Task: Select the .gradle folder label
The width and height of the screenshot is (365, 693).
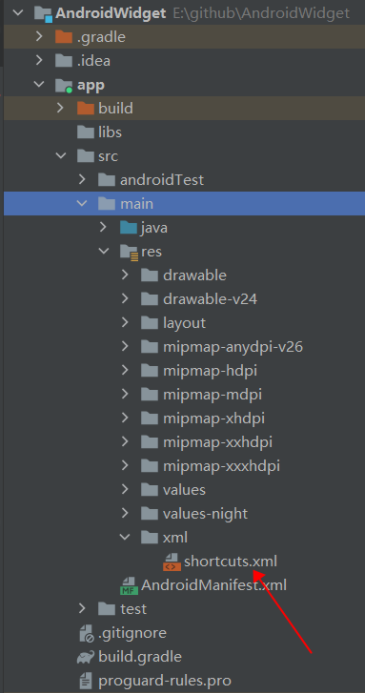Action: click(x=101, y=37)
